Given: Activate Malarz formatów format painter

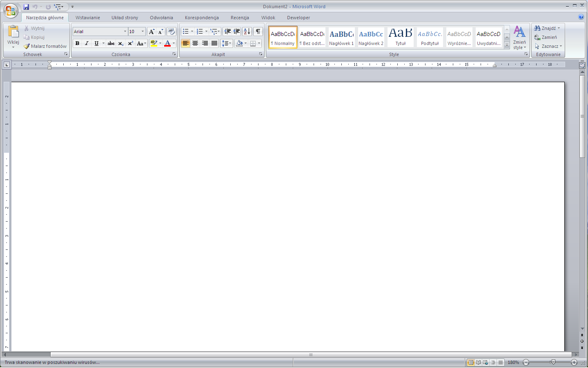Looking at the screenshot, I should 45,46.
